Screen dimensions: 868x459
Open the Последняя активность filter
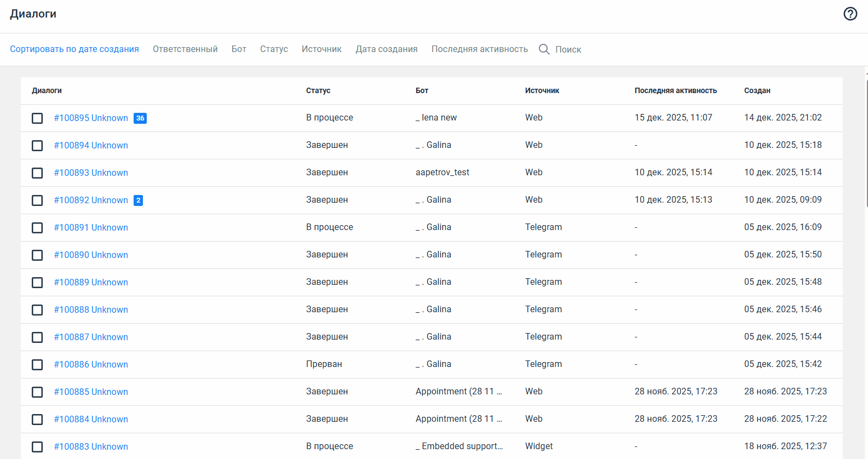click(479, 49)
